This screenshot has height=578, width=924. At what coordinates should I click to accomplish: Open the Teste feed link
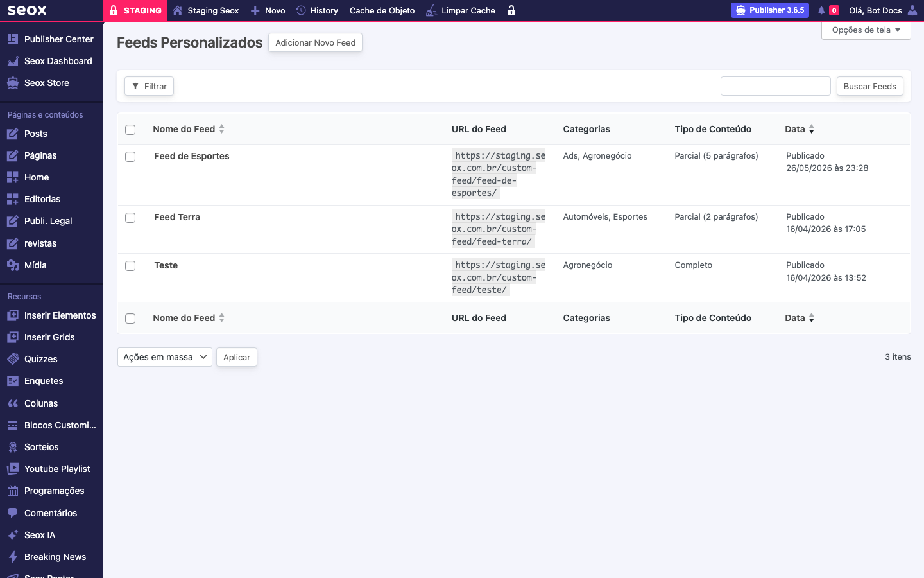[166, 265]
